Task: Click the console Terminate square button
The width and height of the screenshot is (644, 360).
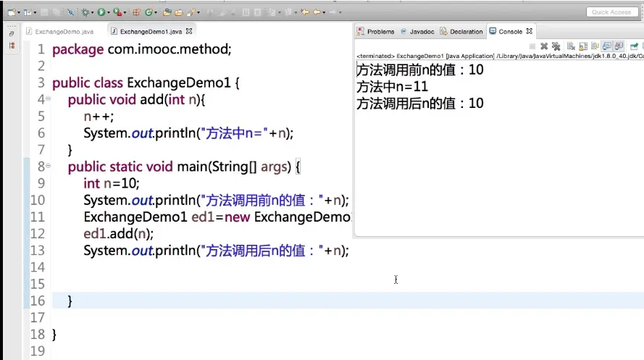Action: [532, 46]
